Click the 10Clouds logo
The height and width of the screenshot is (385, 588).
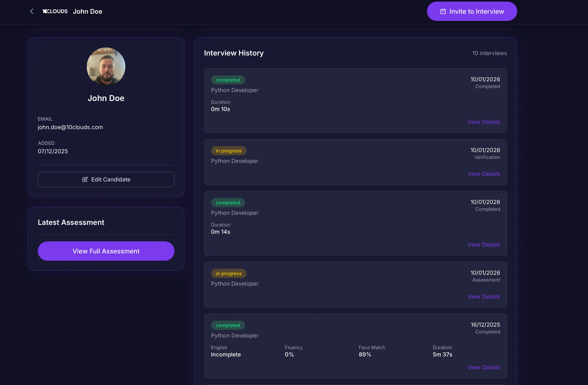(55, 11)
